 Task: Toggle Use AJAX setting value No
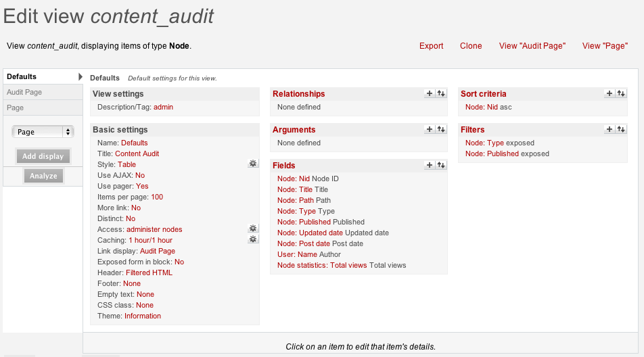tap(140, 175)
